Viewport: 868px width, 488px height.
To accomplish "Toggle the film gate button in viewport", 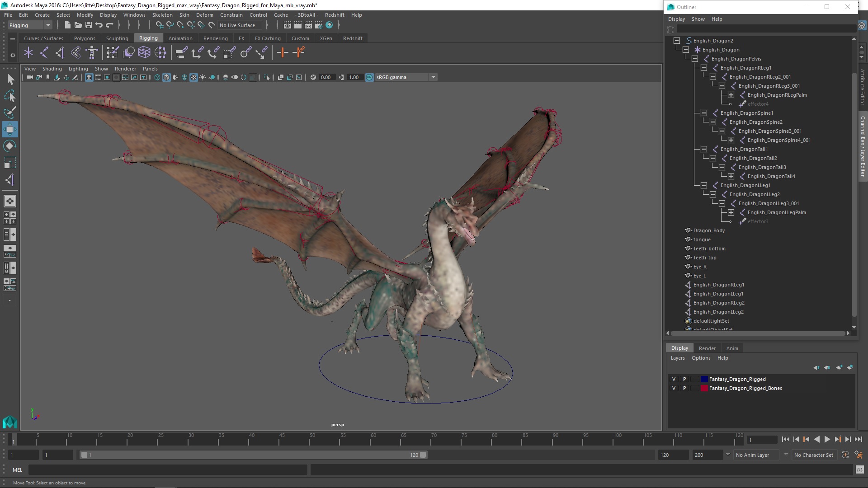I will pyautogui.click(x=98, y=77).
